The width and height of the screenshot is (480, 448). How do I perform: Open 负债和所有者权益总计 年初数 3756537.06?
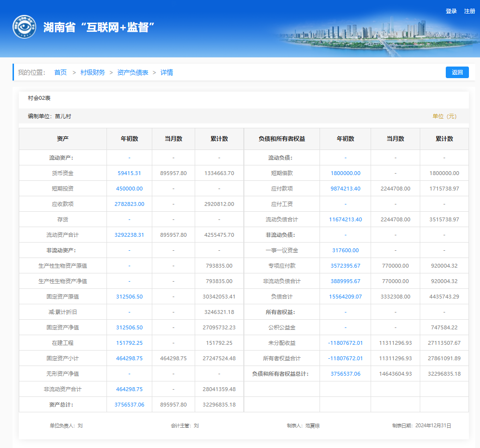click(346, 374)
